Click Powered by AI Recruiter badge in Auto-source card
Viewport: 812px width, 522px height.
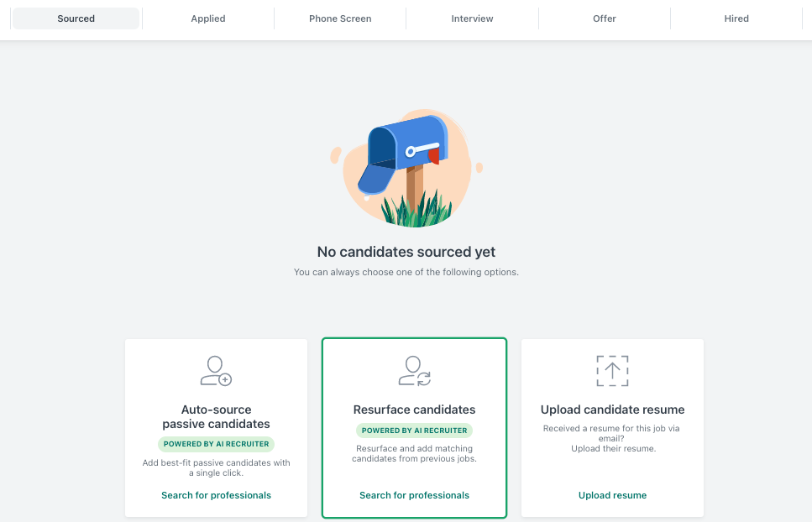click(216, 444)
